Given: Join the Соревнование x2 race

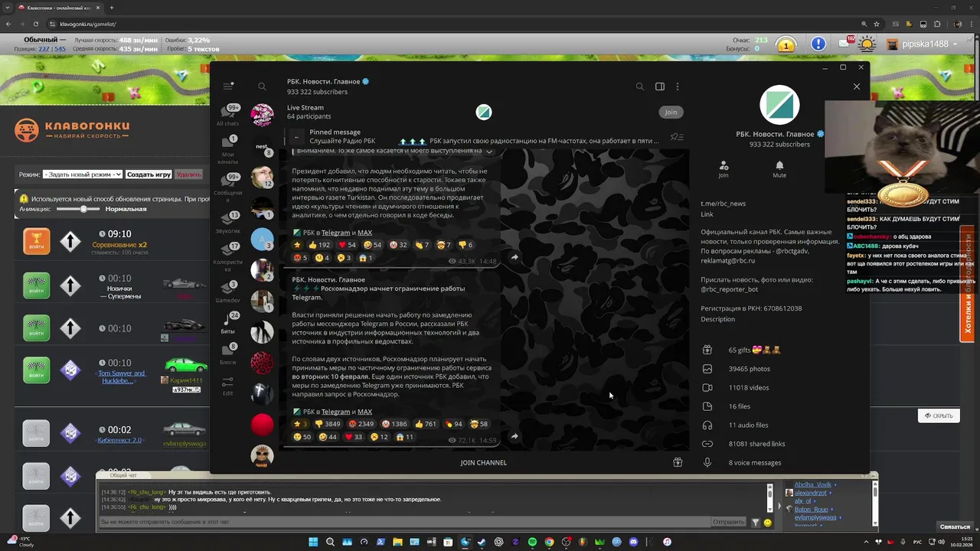Looking at the screenshot, I should [36, 241].
